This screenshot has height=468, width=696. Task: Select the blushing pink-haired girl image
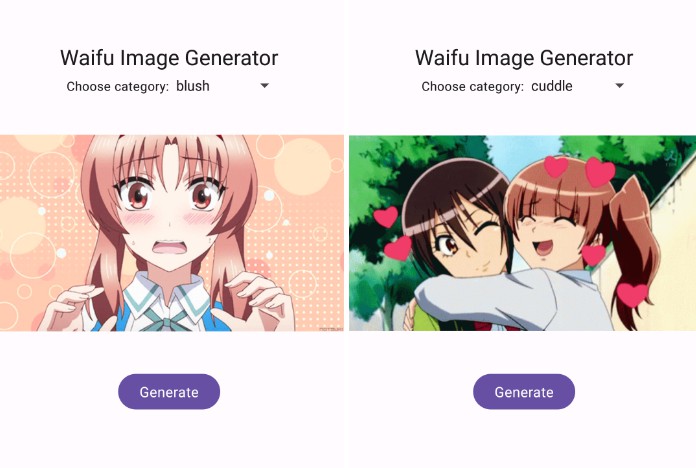coord(172,233)
